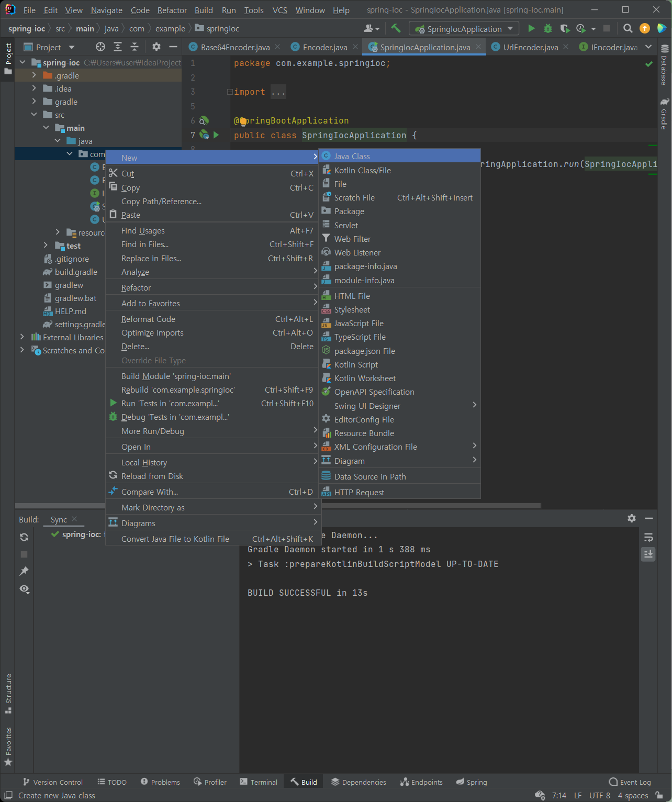Open the editor tabs overflow chevron
Viewport: 672px width, 802px height.
648,47
